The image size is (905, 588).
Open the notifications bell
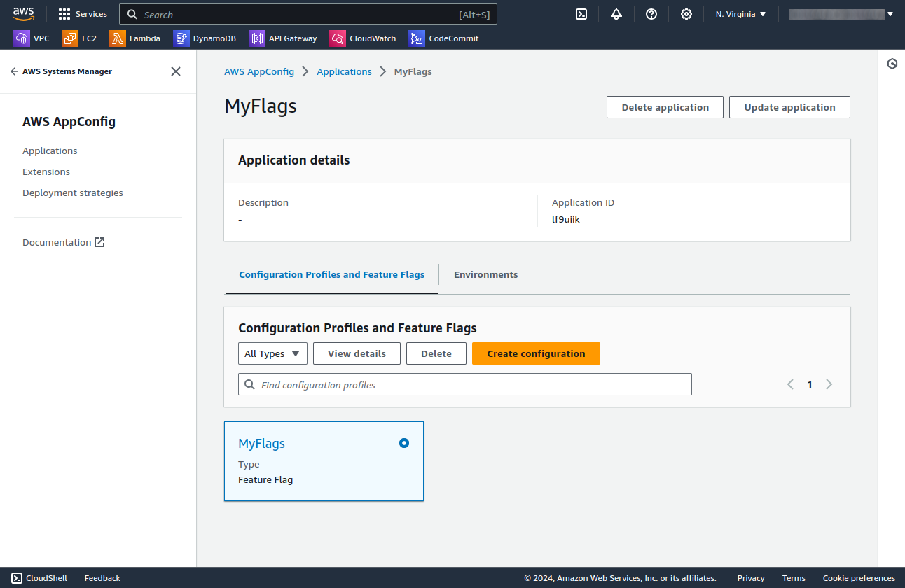pos(616,14)
